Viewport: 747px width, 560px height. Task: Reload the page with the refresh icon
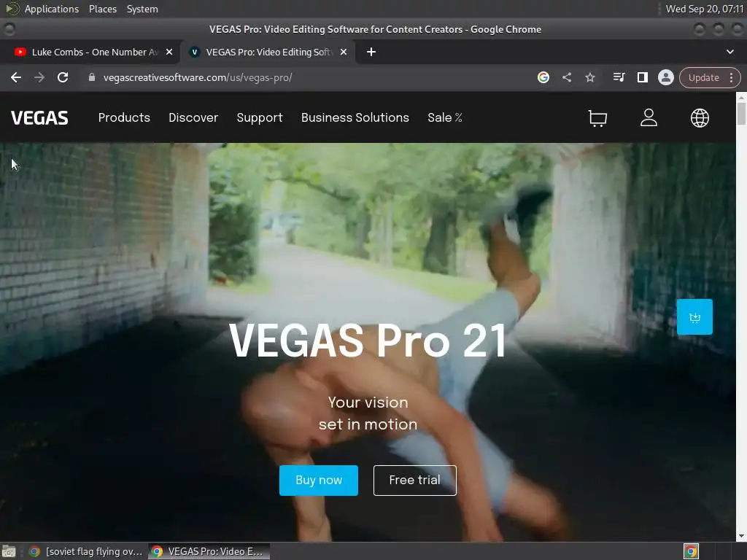pos(63,77)
